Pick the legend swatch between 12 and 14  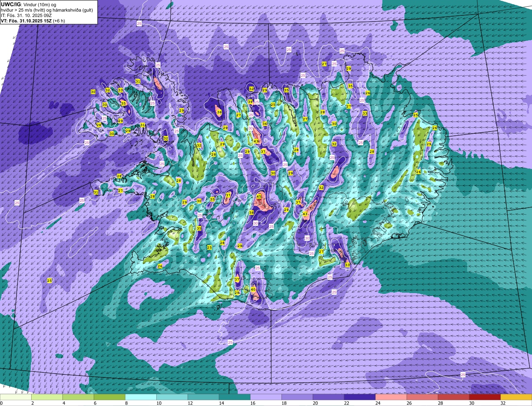pyautogui.click(x=203, y=397)
